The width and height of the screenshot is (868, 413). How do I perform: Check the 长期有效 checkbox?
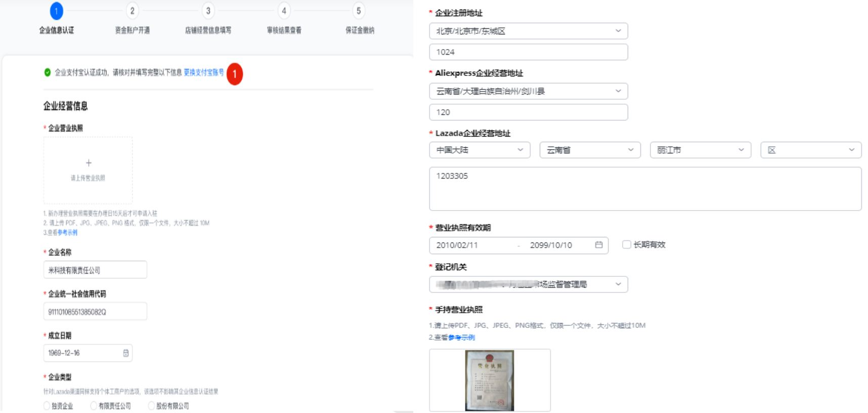pyautogui.click(x=627, y=244)
